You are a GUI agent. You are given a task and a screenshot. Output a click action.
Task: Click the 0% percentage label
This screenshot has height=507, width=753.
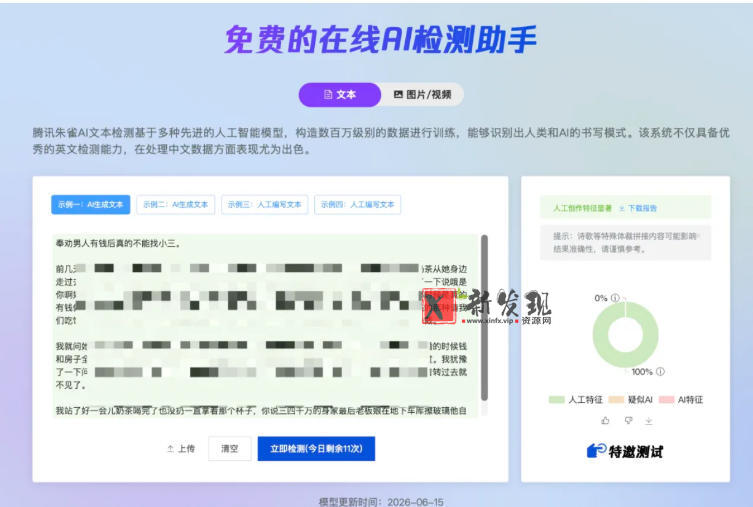[601, 298]
